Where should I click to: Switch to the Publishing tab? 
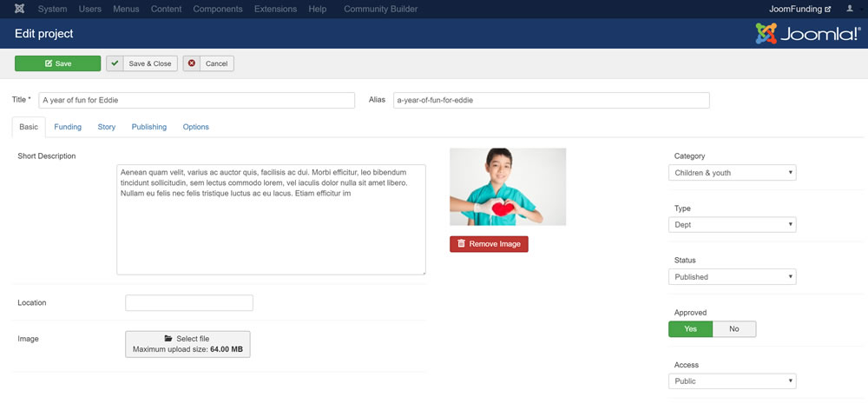coord(149,127)
